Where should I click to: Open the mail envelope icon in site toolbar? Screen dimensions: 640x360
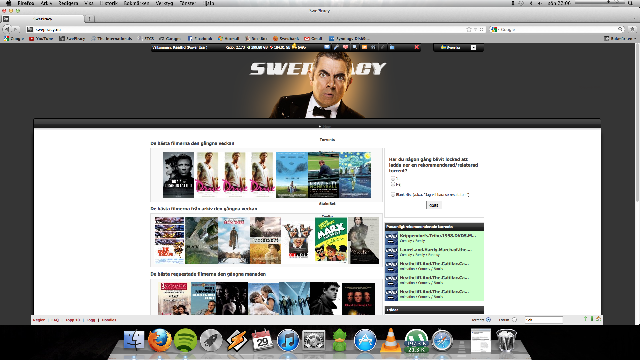pyautogui.click(x=327, y=47)
